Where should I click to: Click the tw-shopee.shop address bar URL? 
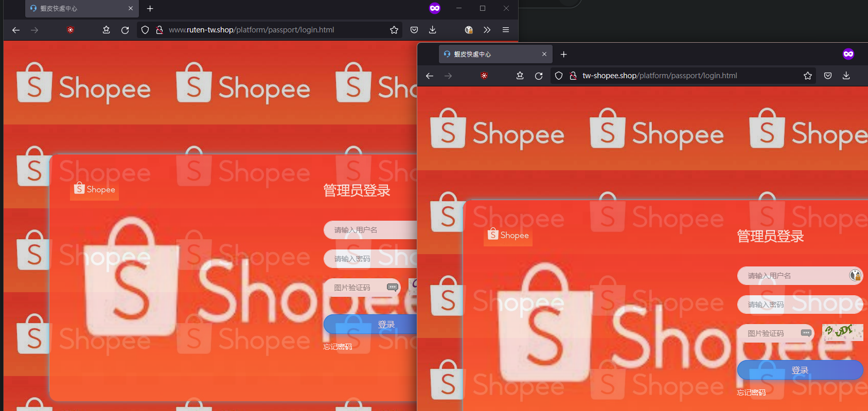[660, 76]
